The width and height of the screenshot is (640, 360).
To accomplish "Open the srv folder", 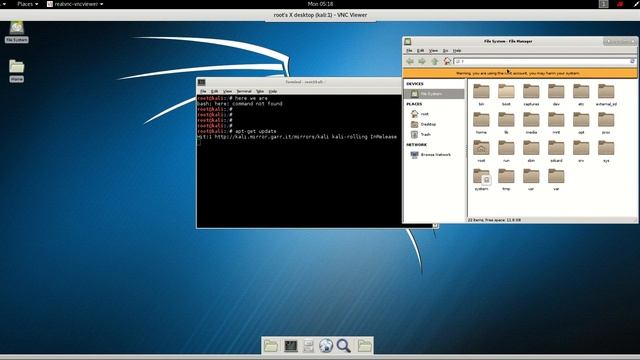I will pos(581,151).
